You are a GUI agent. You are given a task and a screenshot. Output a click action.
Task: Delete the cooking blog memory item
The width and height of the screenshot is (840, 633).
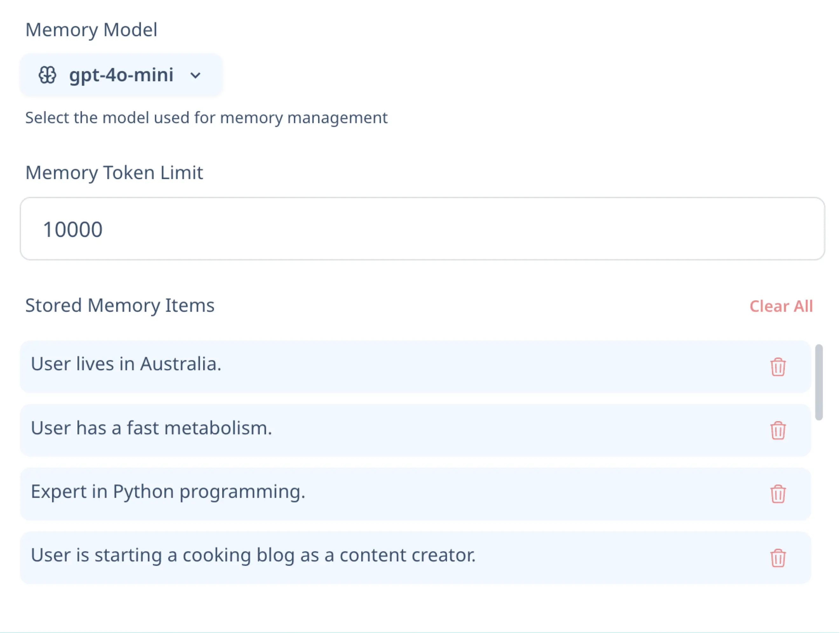(777, 558)
